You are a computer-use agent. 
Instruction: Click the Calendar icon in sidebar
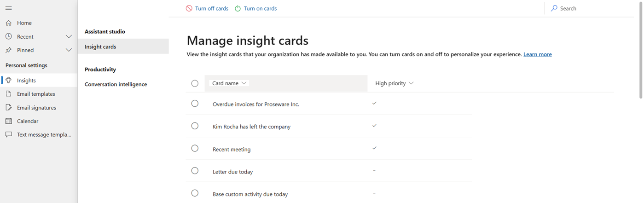(x=9, y=122)
